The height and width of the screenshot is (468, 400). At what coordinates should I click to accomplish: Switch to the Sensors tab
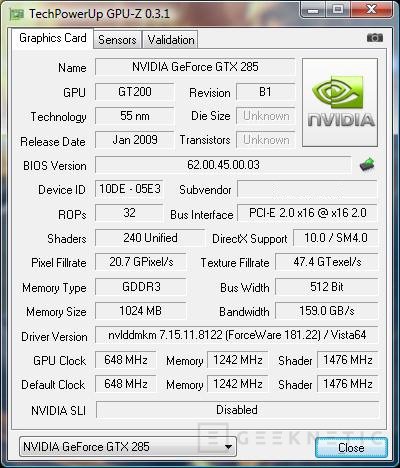tap(117, 40)
